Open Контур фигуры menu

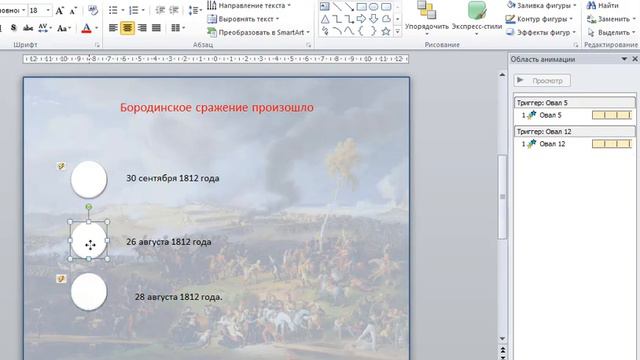[x=539, y=19]
